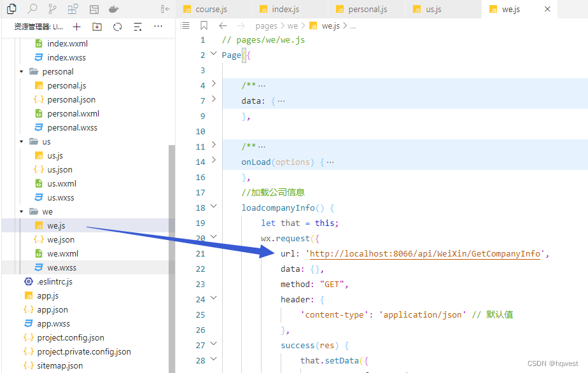Fold success callback at line 27
This screenshot has height=373, width=588.
point(213,344)
